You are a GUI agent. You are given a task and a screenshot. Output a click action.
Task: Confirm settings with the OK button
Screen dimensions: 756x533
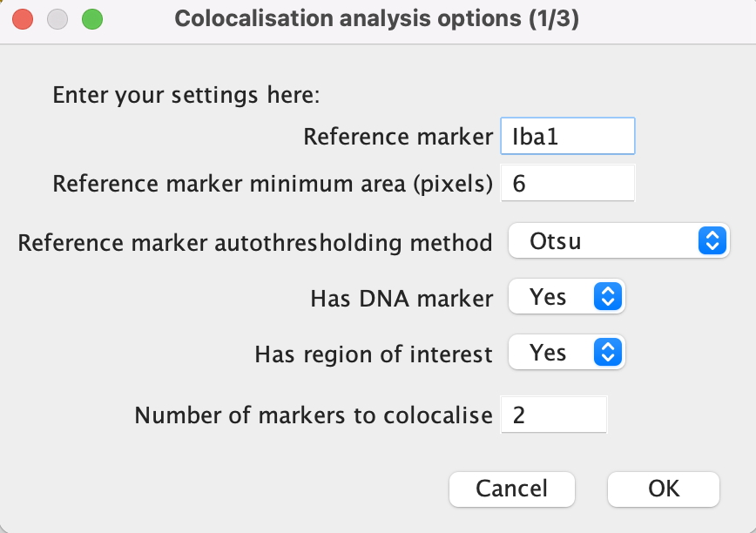tap(664, 489)
